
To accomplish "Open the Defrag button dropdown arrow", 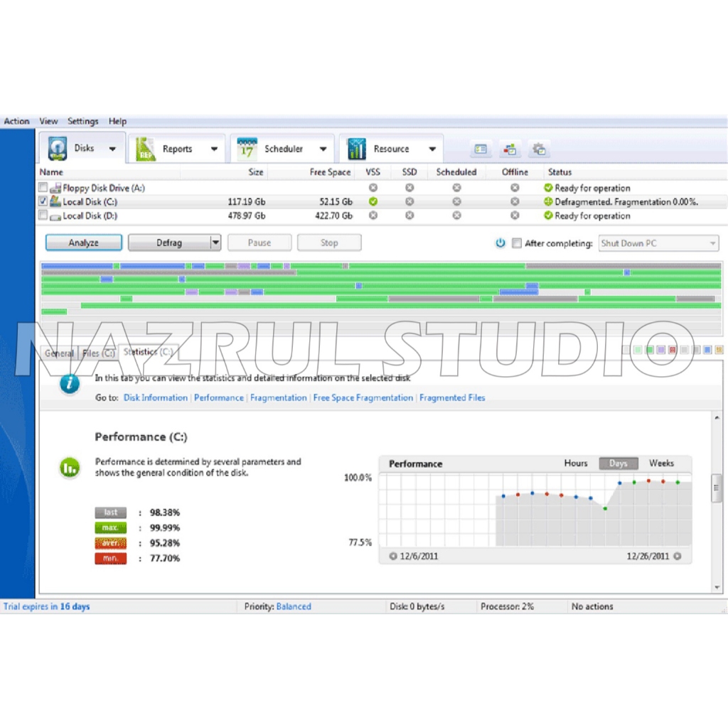I will (215, 243).
